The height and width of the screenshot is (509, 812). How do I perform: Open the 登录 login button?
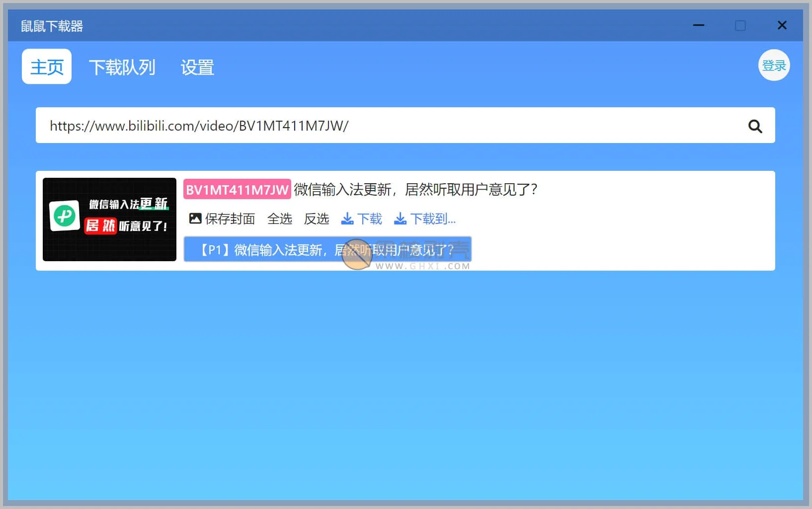coord(774,66)
